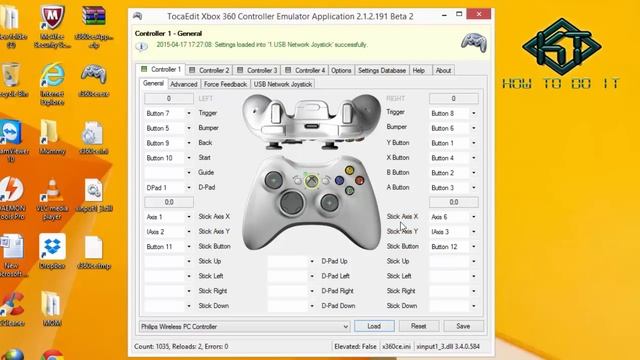This screenshot has height=360, width=640.
Task: Expand Philips Wireless PC Controller preset dropdown
Action: tap(345, 327)
